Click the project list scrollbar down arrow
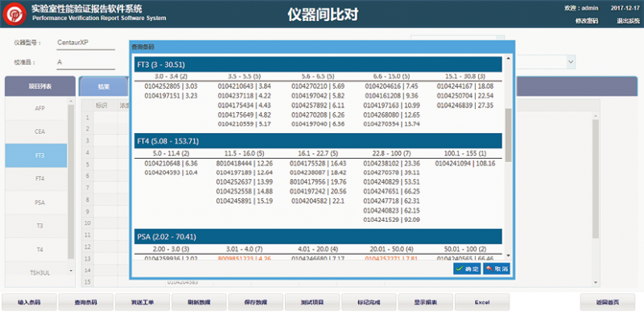The width and height of the screenshot is (644, 312). (71, 271)
